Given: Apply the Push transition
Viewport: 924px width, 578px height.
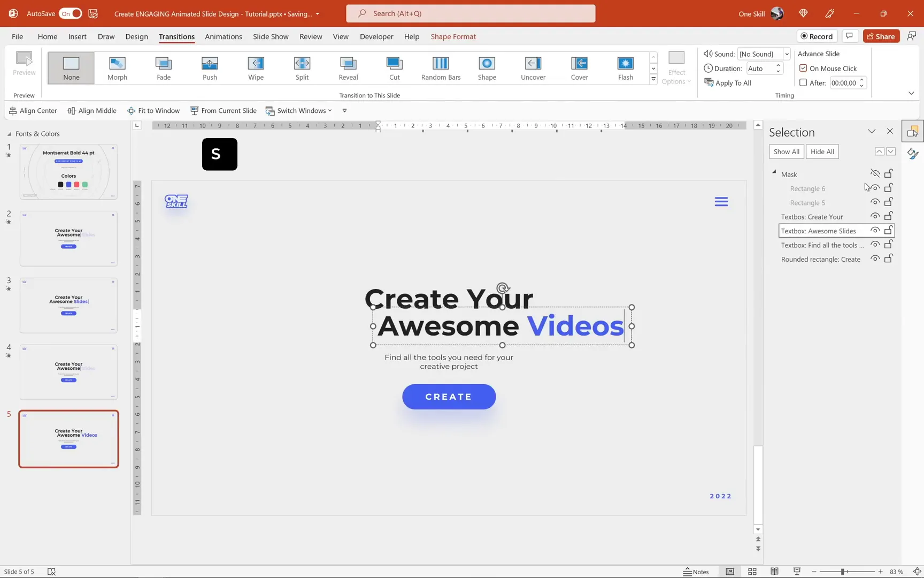Looking at the screenshot, I should click(210, 68).
